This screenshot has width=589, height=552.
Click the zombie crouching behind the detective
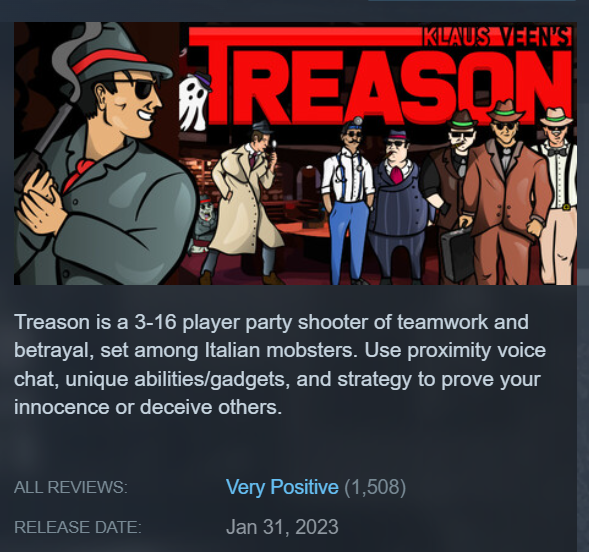[x=203, y=225]
